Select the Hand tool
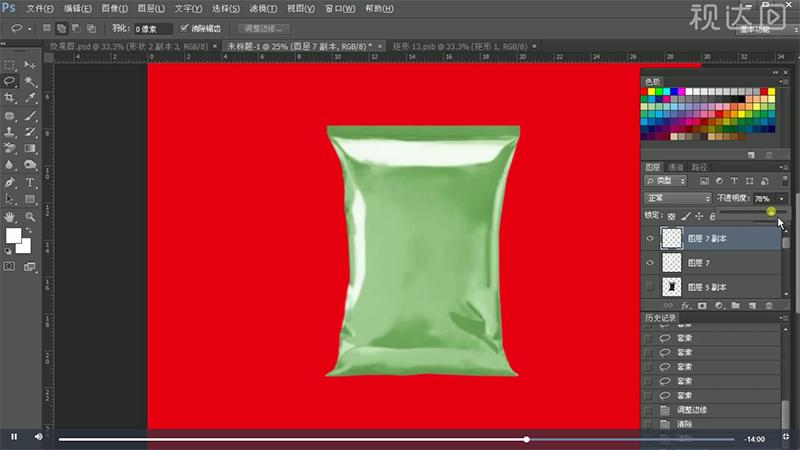The height and width of the screenshot is (450, 800). (10, 217)
